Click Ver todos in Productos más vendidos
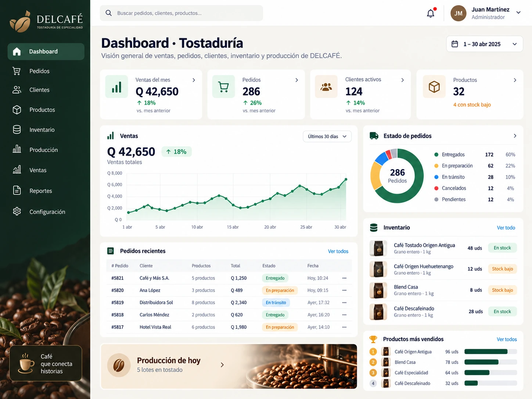Viewport: 532px width, 399px height. (x=507, y=339)
